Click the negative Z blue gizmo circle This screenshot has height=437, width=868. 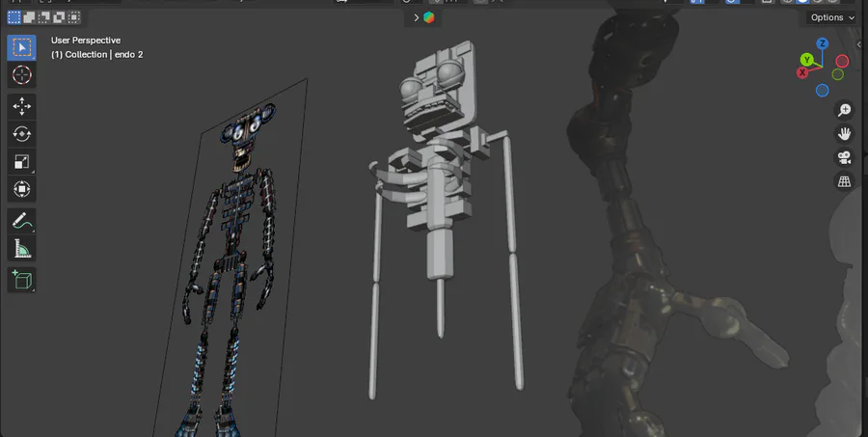tap(822, 91)
